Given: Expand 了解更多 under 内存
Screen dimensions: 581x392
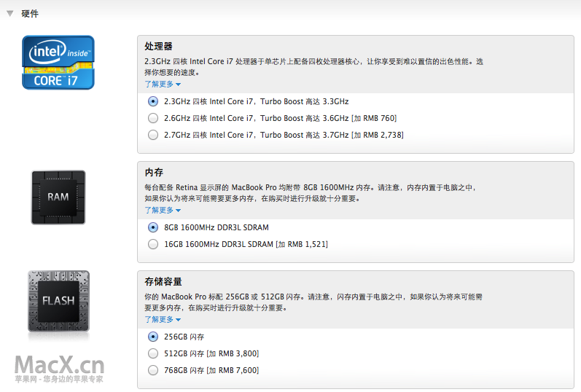Looking at the screenshot, I should coord(163,210).
